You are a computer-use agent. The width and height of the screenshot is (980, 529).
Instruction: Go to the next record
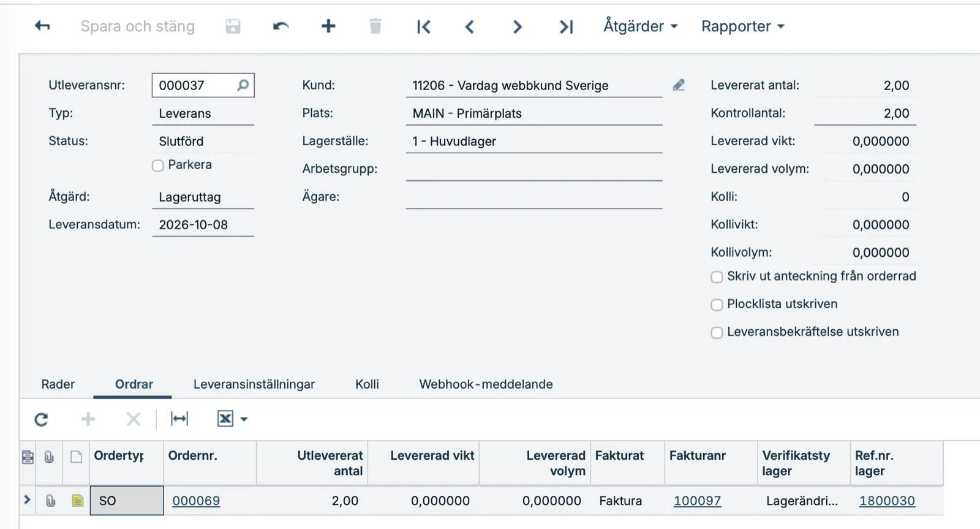(518, 26)
